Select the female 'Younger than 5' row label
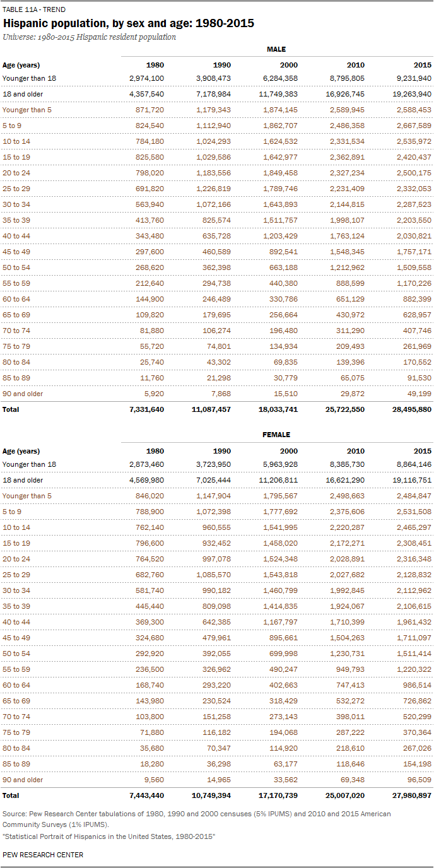The height and width of the screenshot is (868, 434). click(27, 496)
